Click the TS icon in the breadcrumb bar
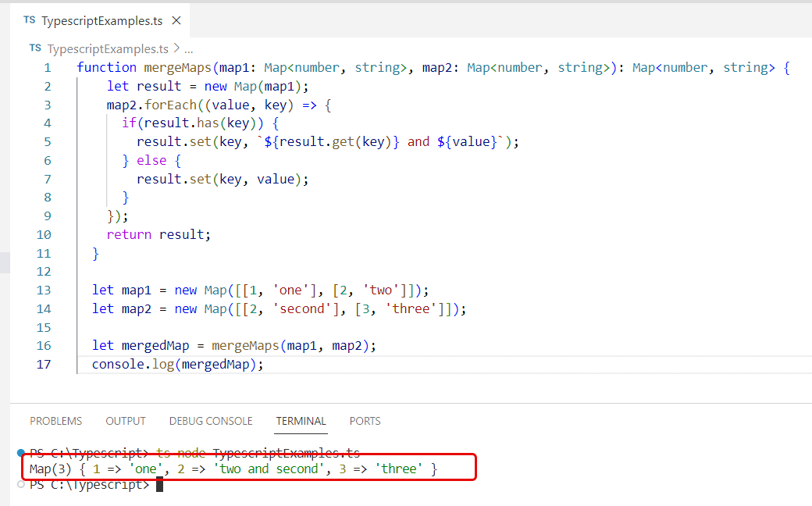Viewport: 812px width, 506px height. coord(35,48)
